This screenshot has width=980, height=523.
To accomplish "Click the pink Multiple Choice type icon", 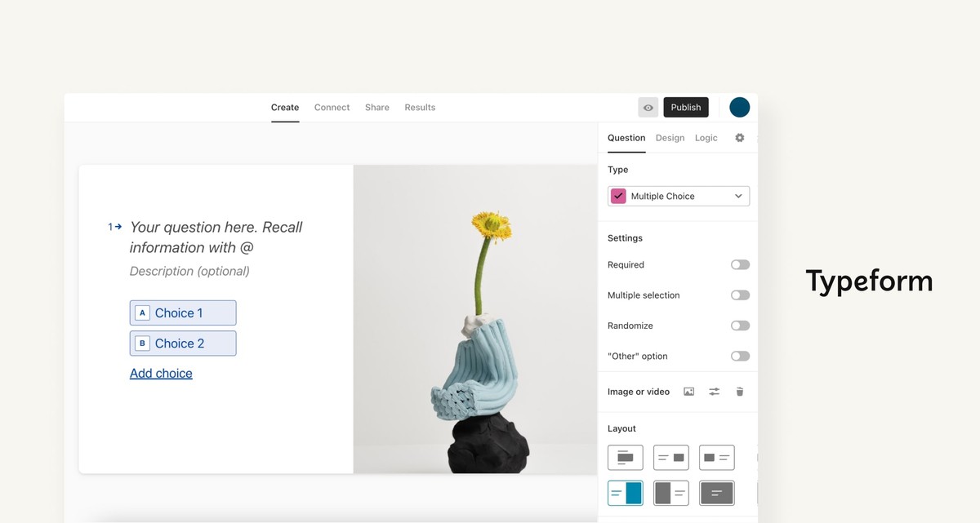I will click(x=619, y=197).
